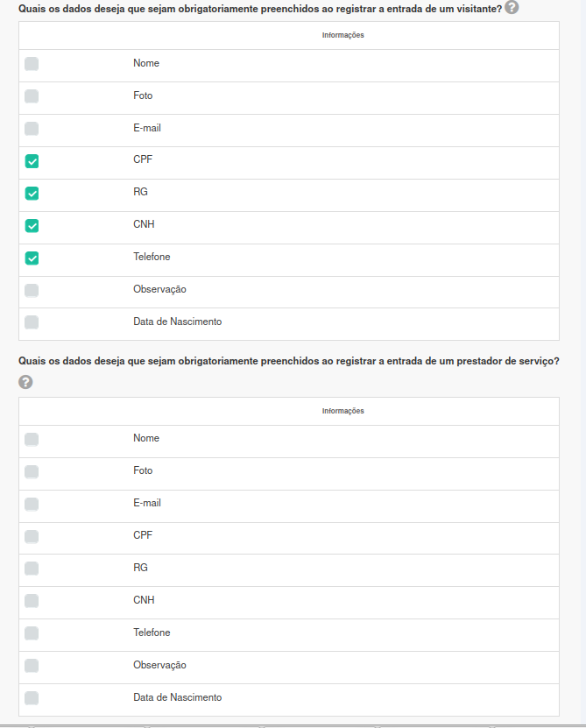Viewport: 586px width, 728px height.
Task: Disable CNH checkbox for visitor
Action: pyautogui.click(x=32, y=226)
